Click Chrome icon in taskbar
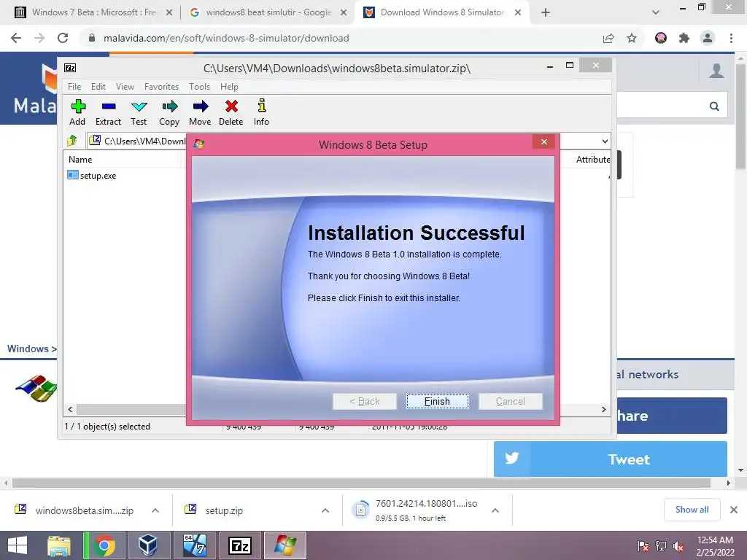747x560 pixels. pos(104,545)
